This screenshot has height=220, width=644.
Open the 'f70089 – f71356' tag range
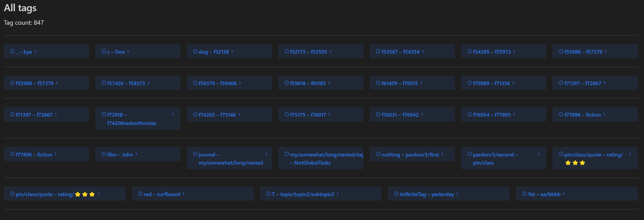point(491,83)
